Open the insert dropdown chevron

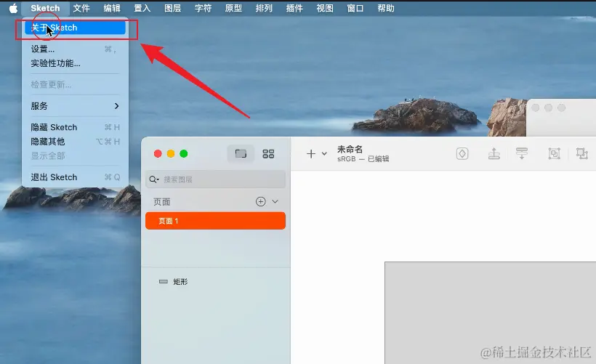coord(324,154)
